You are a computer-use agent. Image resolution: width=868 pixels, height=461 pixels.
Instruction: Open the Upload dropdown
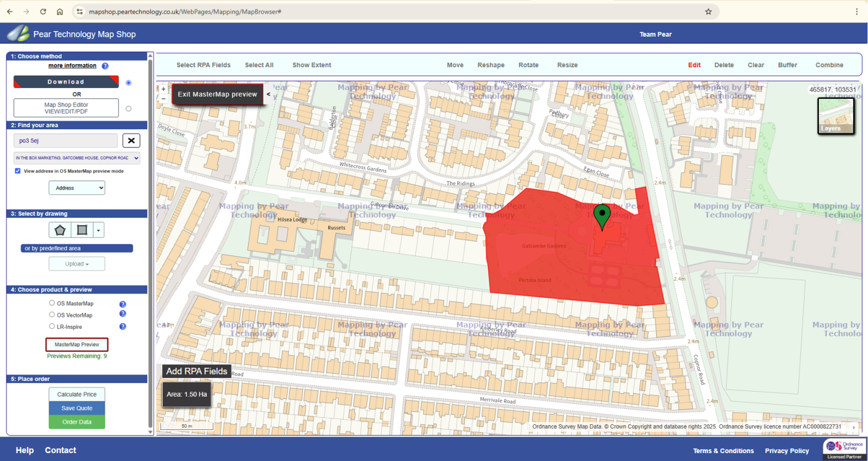click(77, 264)
